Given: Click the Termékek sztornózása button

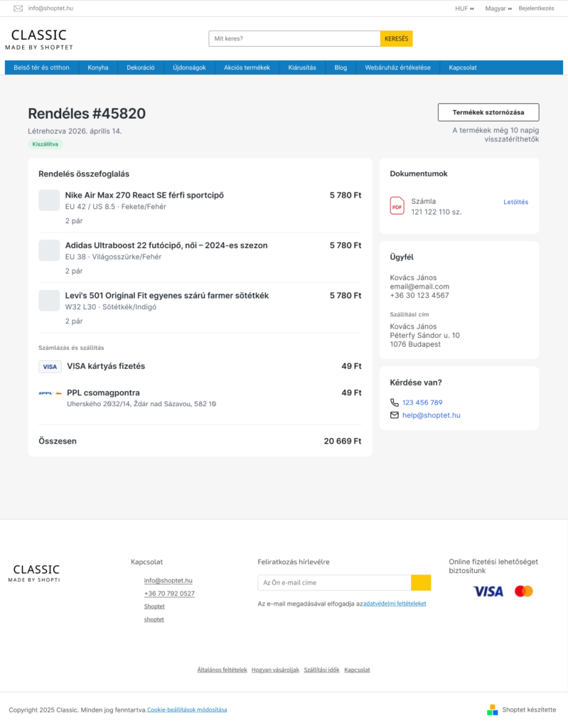Looking at the screenshot, I should pos(488,112).
